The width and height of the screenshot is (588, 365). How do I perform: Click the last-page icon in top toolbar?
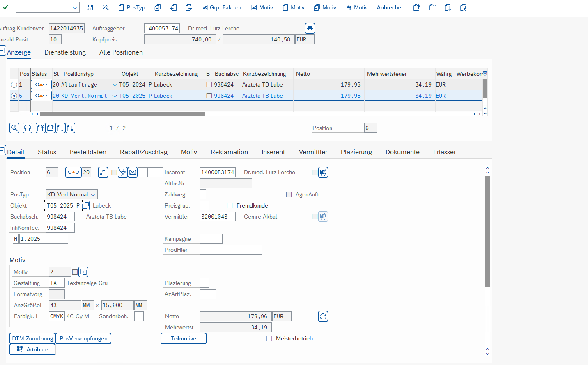[464, 7]
